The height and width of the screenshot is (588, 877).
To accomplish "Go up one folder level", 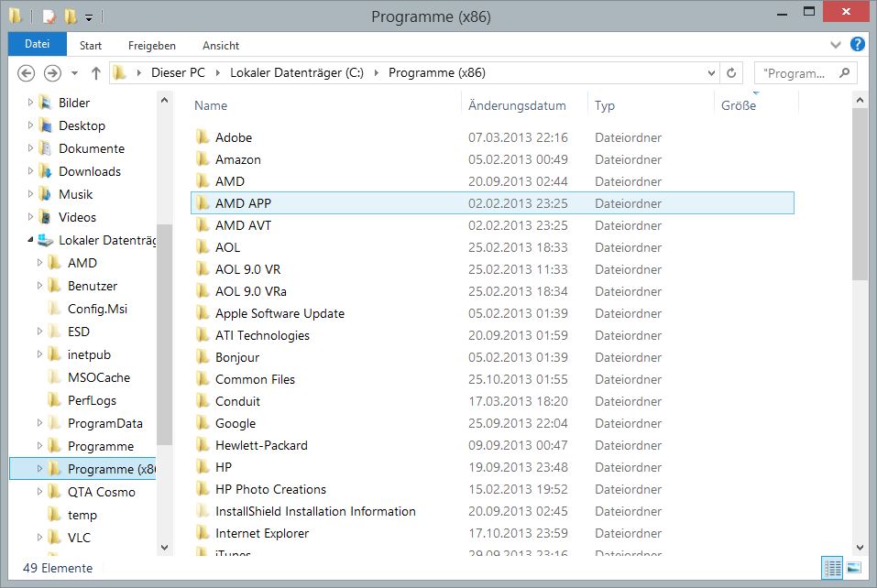I will point(95,73).
